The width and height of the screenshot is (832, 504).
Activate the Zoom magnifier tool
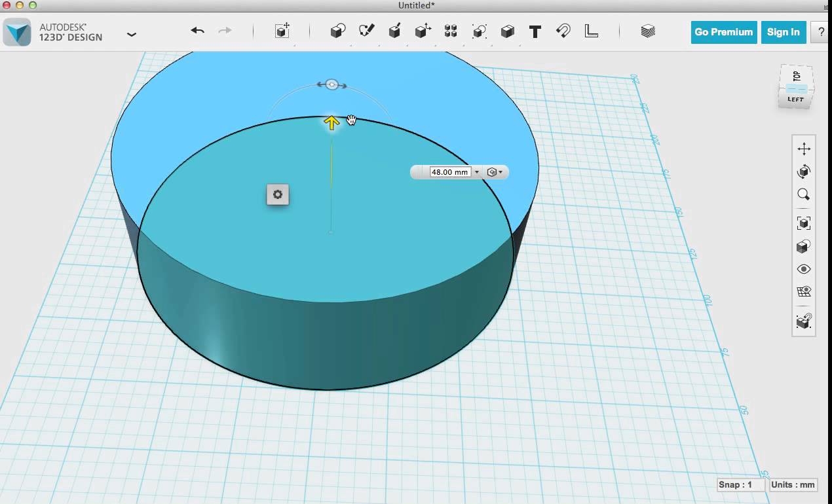click(804, 194)
